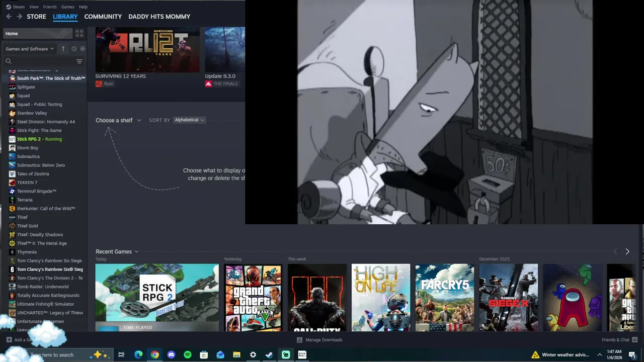Image resolution: width=644 pixels, height=362 pixels.
Task: Switch to the STORE tab
Action: tap(36, 17)
